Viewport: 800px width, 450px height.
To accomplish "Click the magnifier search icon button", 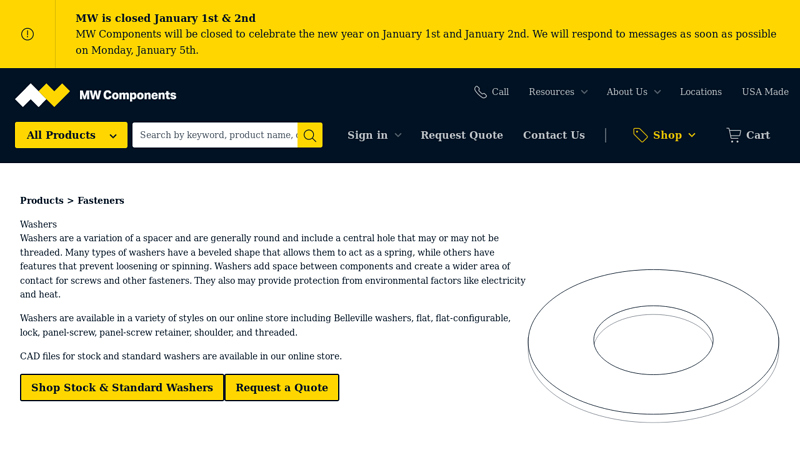I will [310, 135].
